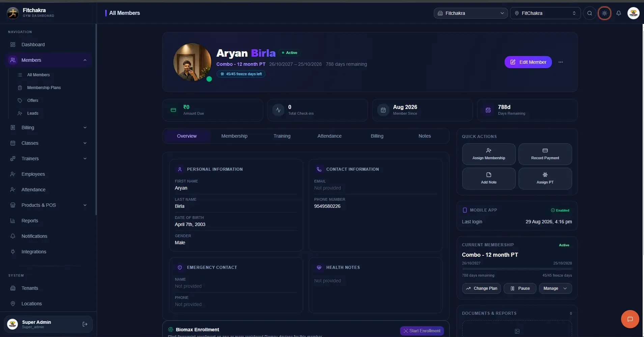The height and width of the screenshot is (337, 644).
Task: Click the documents upload placeholder area
Action: pos(517,329)
